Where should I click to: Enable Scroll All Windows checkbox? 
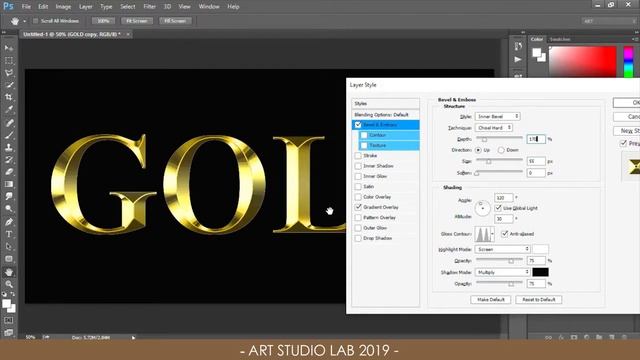point(36,21)
